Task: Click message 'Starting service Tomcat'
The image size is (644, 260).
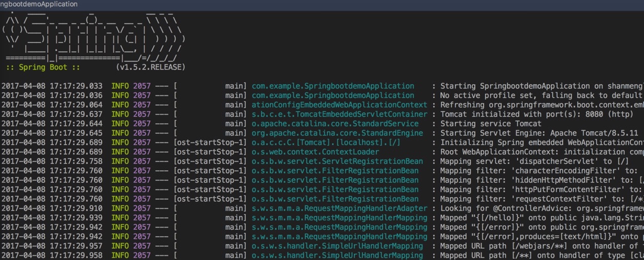Action: (490, 124)
